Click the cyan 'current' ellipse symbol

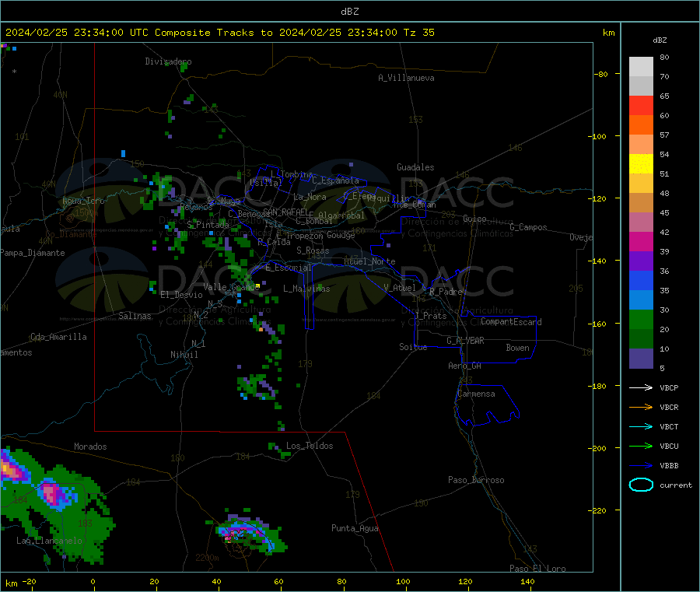[641, 485]
